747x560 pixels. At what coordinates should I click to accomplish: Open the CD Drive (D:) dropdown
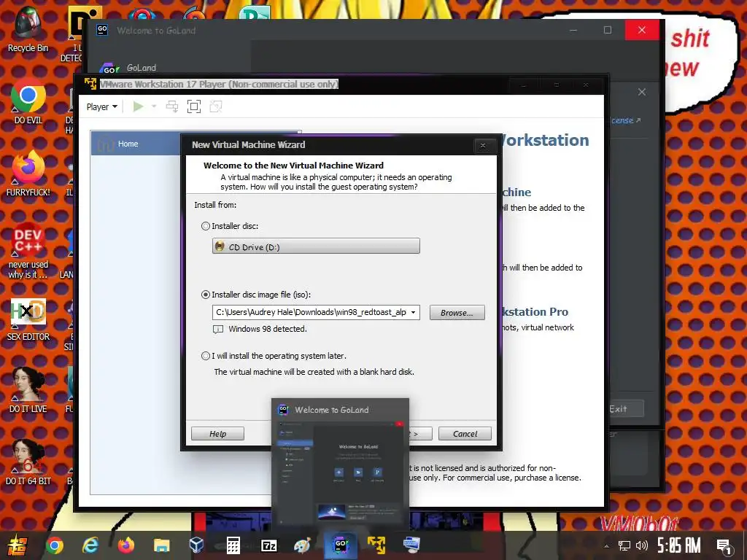click(x=316, y=246)
